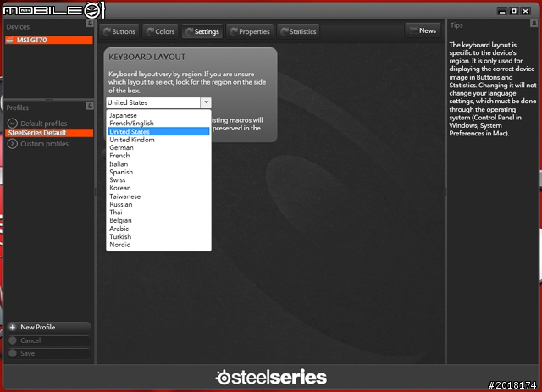Open the Statistics tab
The width and height of the screenshot is (542, 392).
(x=298, y=31)
